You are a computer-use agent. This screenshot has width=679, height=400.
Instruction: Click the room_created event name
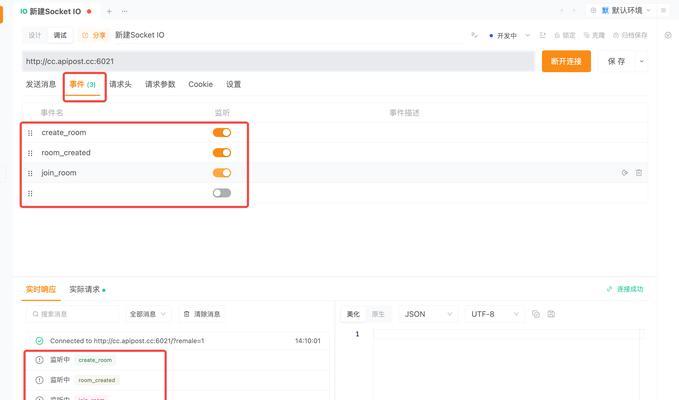pyautogui.click(x=66, y=152)
